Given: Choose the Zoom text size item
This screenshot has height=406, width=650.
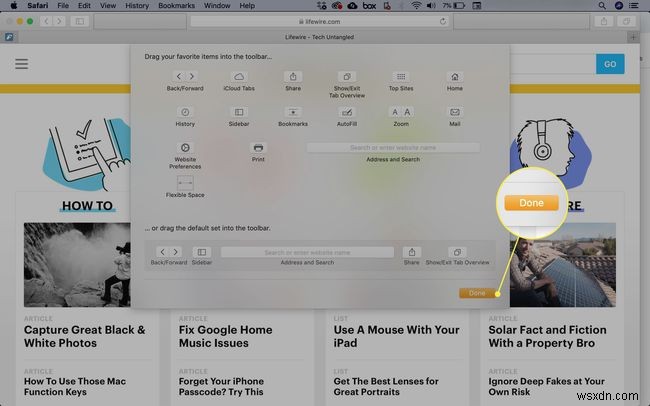Looking at the screenshot, I should coord(401,117).
